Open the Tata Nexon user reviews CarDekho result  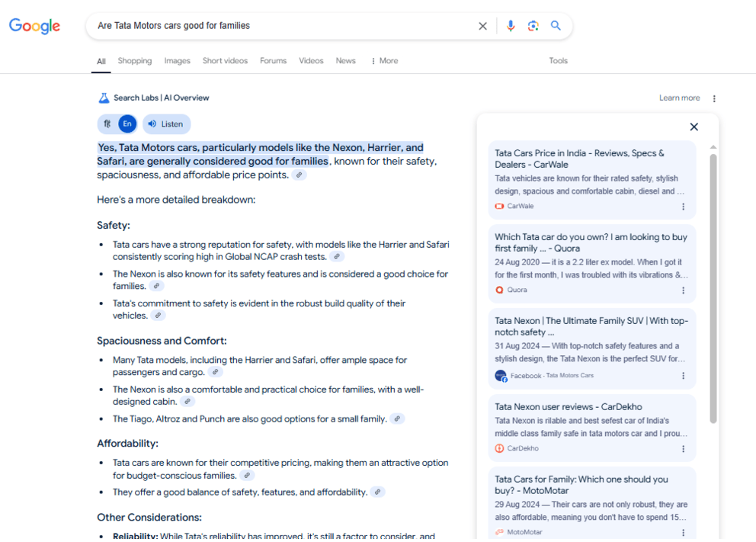(x=568, y=407)
